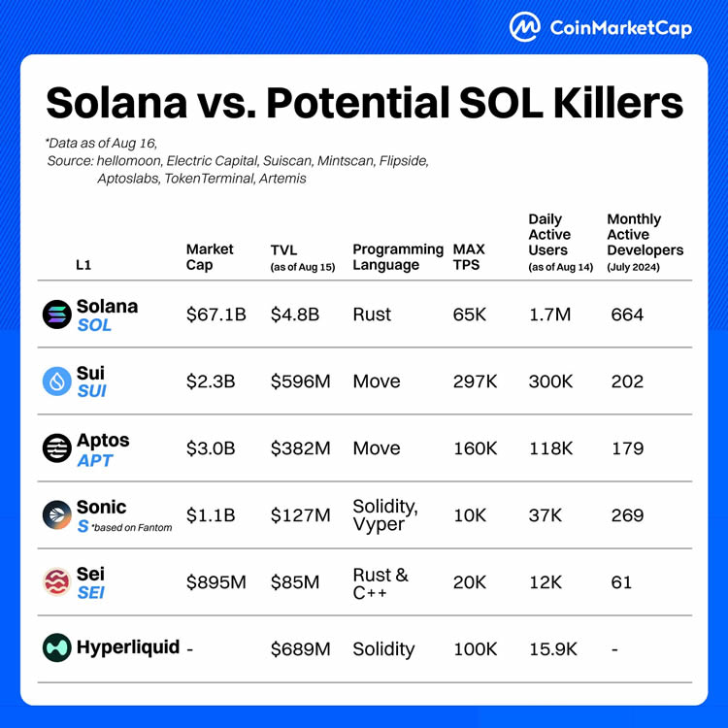This screenshot has width=728, height=728.
Task: Click Solana's $67.1B market cap value
Action: coord(215,314)
